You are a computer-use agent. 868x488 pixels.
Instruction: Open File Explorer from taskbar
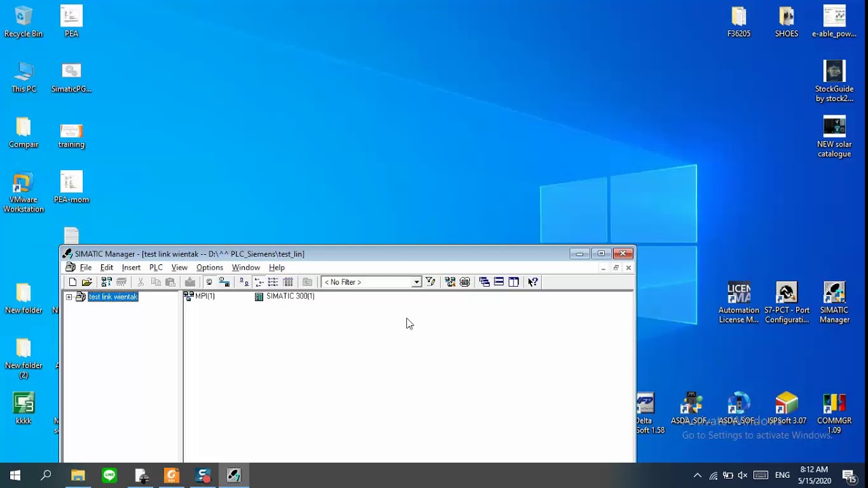click(78, 476)
